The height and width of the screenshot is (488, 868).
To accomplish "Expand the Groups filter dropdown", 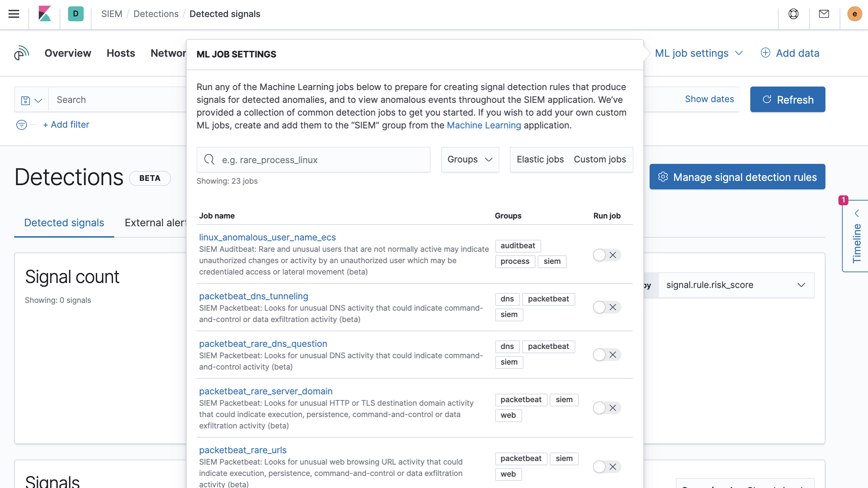I will coord(470,160).
